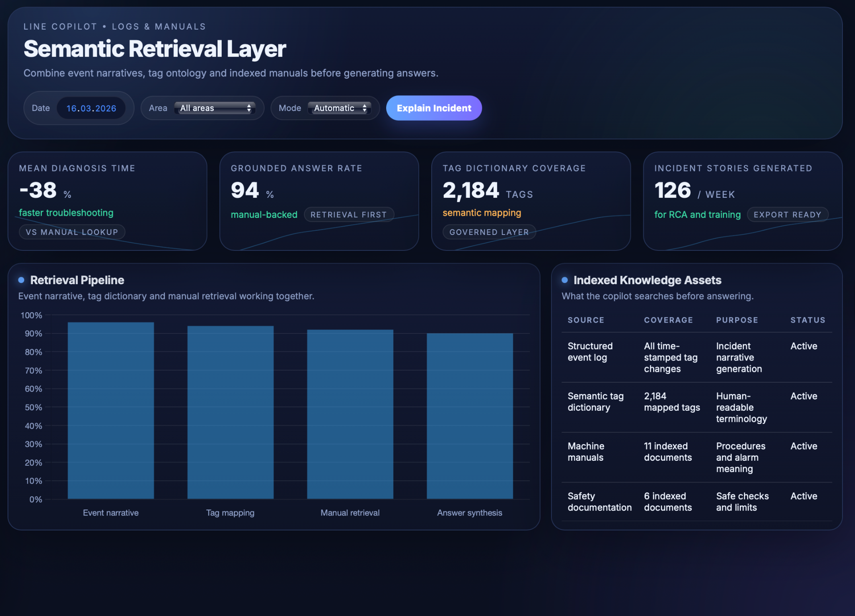
Task: Click the RETRIEVAL FIRST badge
Action: click(x=349, y=215)
